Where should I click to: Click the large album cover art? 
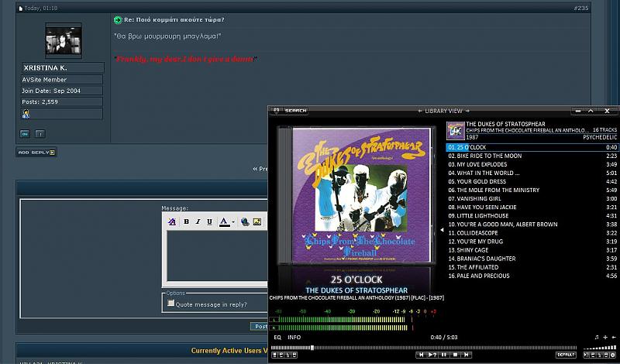[x=361, y=195]
